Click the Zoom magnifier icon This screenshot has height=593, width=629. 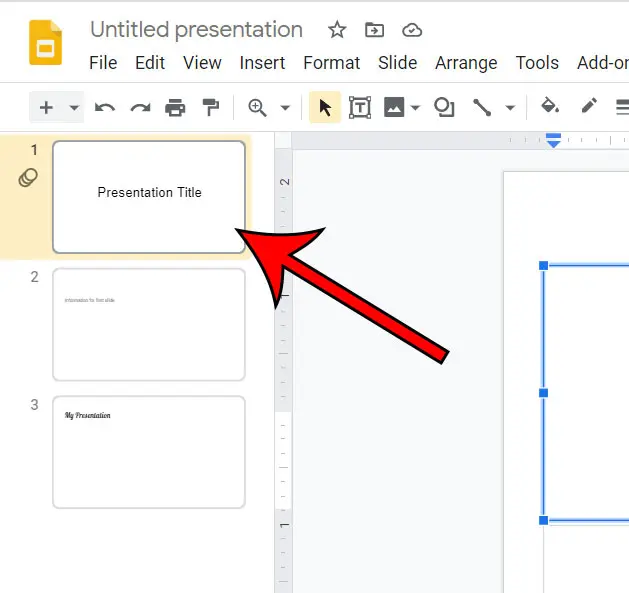tap(258, 107)
